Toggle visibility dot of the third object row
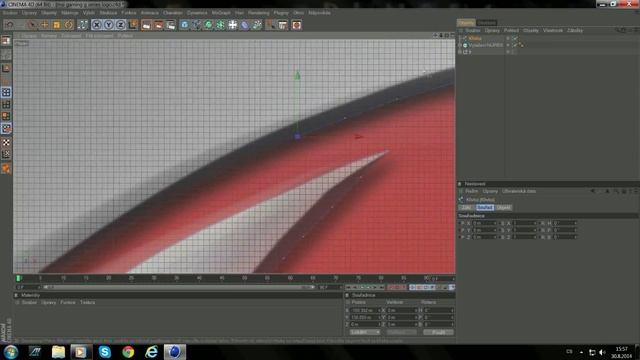 (x=508, y=52)
